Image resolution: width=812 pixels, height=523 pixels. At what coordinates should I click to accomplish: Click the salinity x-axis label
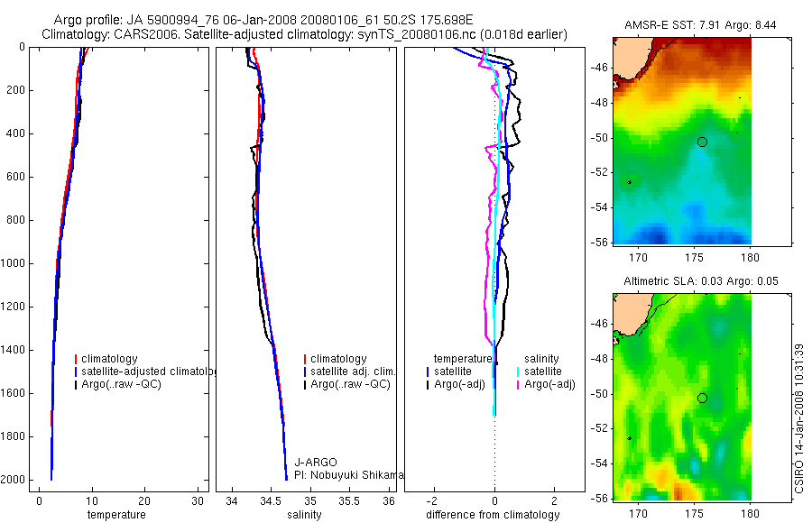tap(304, 515)
